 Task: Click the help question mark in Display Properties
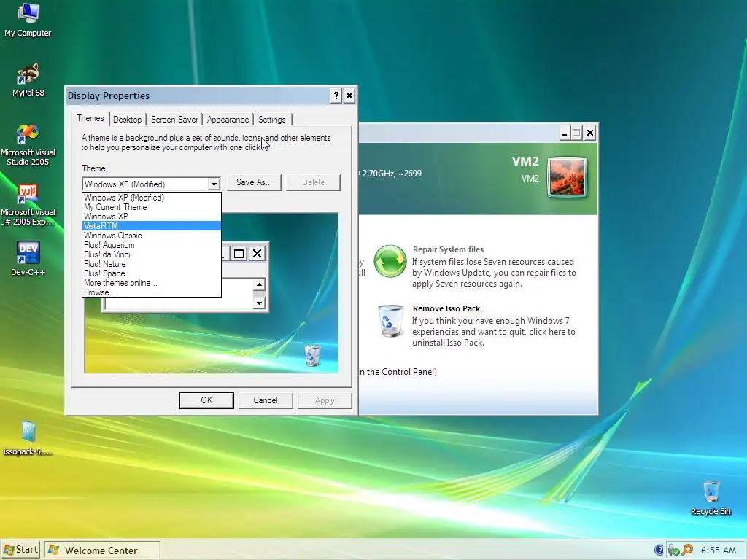point(336,96)
